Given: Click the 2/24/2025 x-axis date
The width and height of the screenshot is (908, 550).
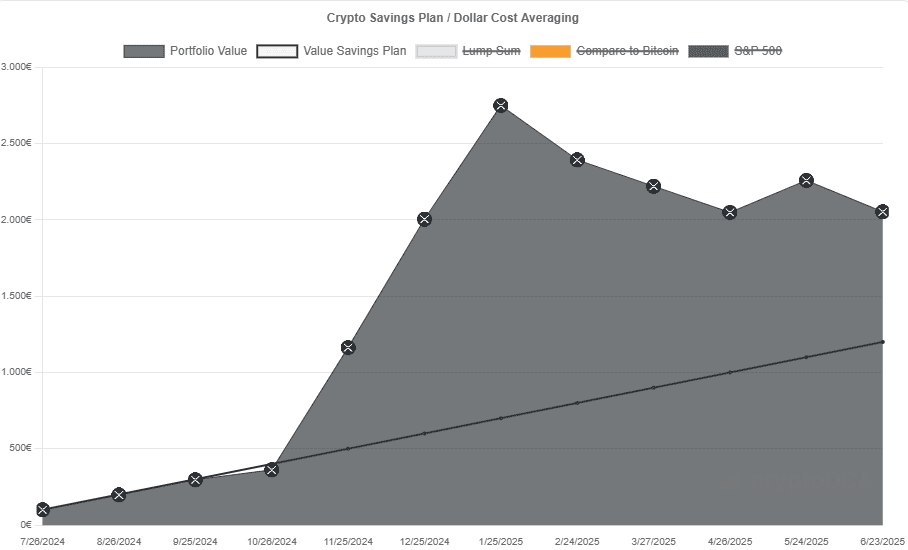Looking at the screenshot, I should tap(577, 542).
